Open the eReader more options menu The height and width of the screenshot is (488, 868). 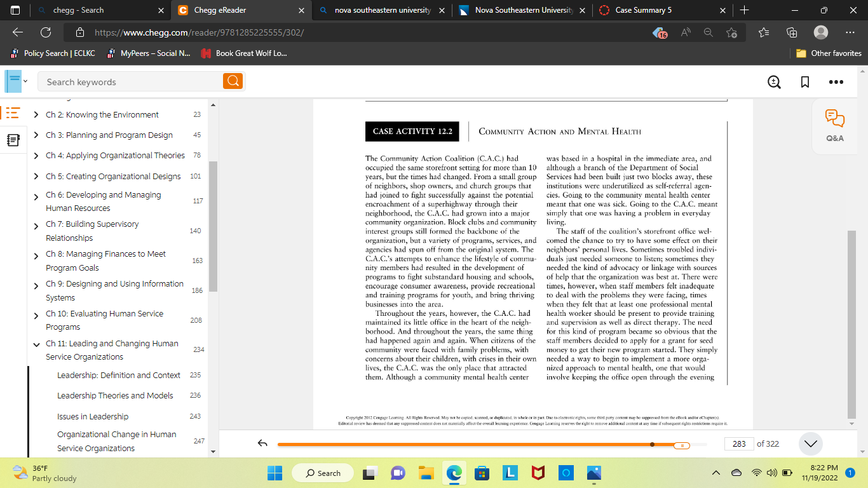(836, 82)
